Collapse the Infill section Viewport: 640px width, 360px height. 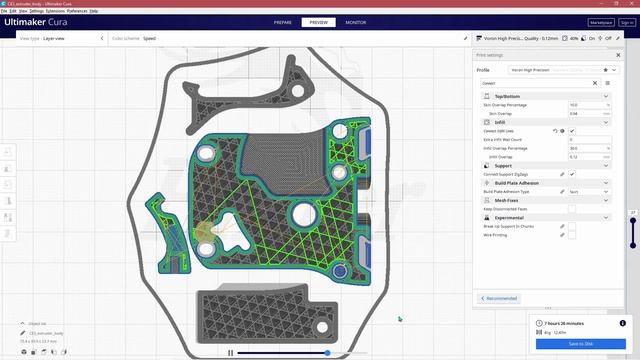point(606,122)
